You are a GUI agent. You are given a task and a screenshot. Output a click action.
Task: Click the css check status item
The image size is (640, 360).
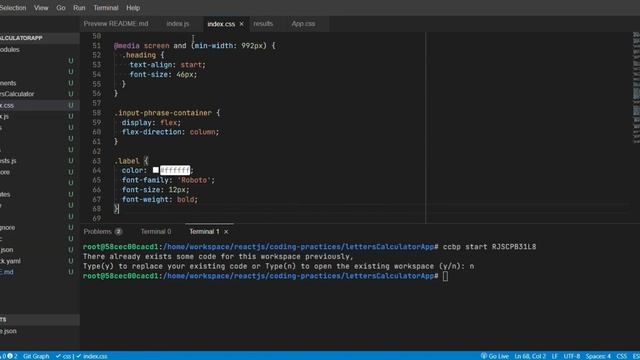(x=63, y=356)
